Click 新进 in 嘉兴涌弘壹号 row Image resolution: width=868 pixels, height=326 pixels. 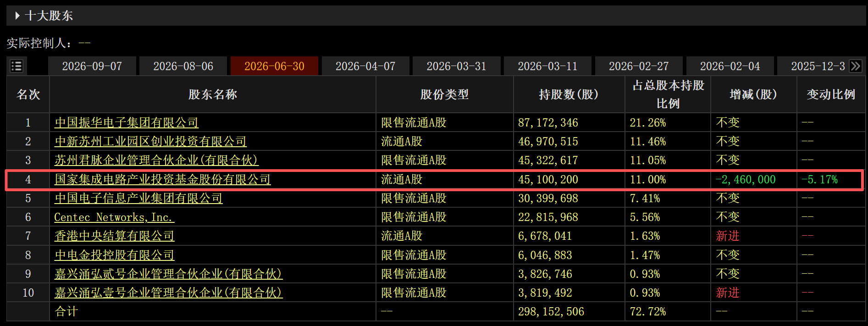(x=728, y=293)
